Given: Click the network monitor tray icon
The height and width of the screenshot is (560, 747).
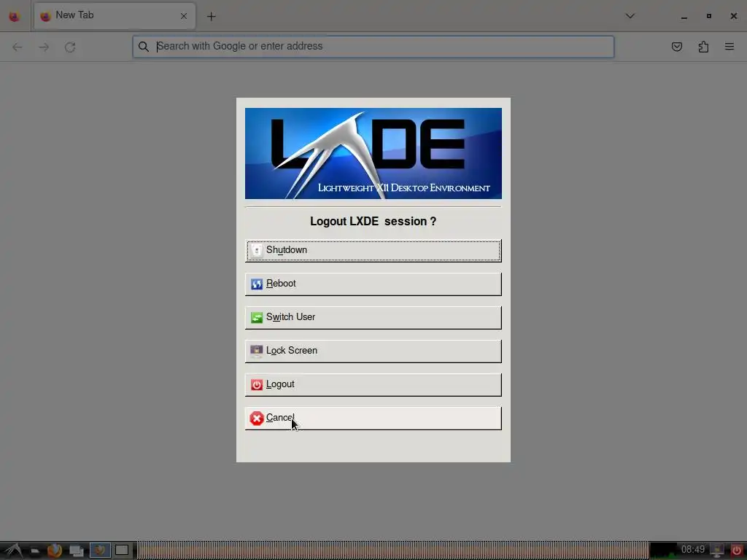Looking at the screenshot, I should [717, 551].
